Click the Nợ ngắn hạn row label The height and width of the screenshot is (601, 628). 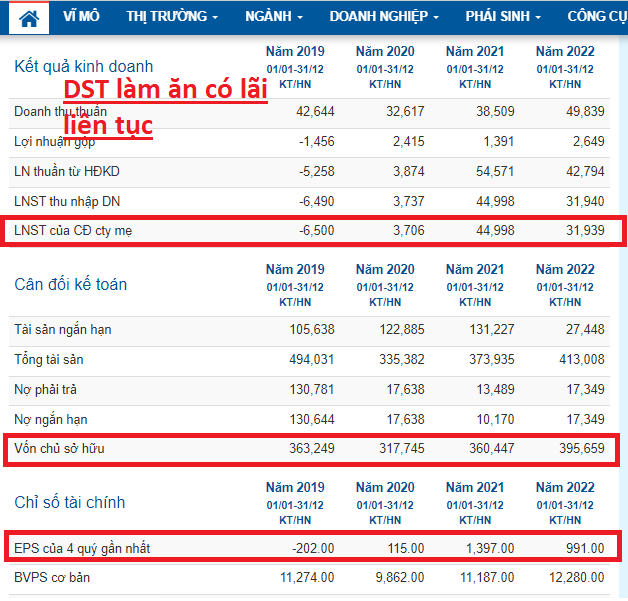click(50, 419)
